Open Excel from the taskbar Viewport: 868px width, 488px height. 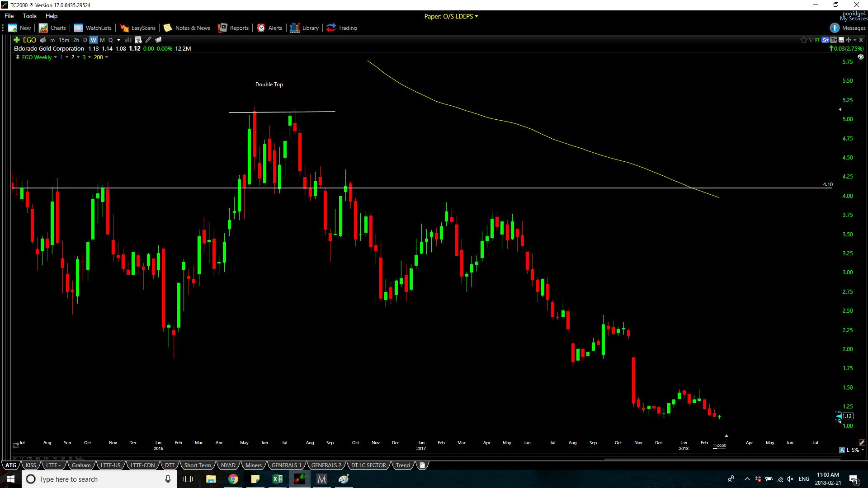(x=278, y=479)
